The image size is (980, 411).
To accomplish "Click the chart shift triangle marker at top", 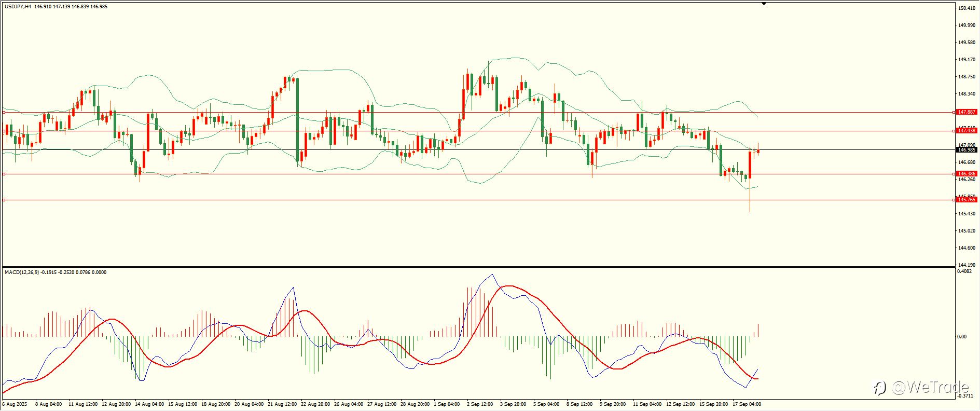I will 764,4.
